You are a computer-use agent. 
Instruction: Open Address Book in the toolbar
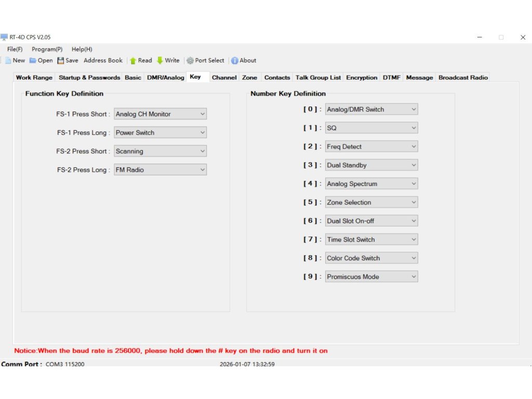pyautogui.click(x=103, y=60)
